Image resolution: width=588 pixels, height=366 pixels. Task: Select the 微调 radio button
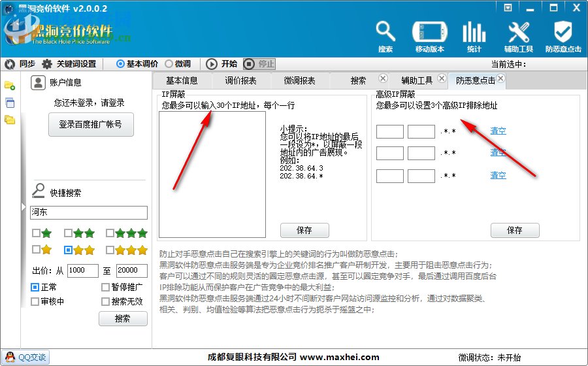click(x=169, y=64)
